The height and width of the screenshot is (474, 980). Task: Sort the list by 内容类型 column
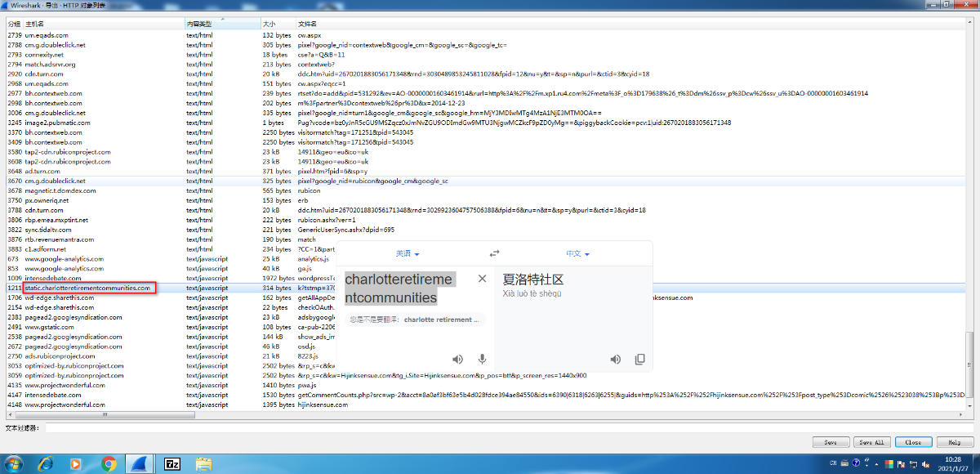(223, 25)
